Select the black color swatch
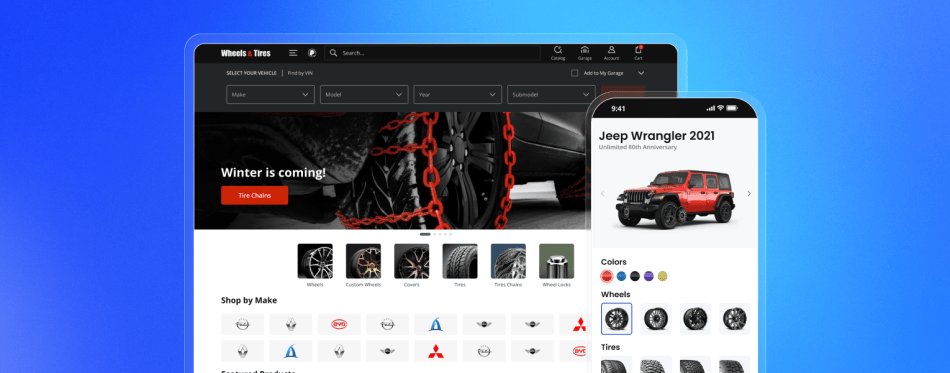 (x=635, y=276)
